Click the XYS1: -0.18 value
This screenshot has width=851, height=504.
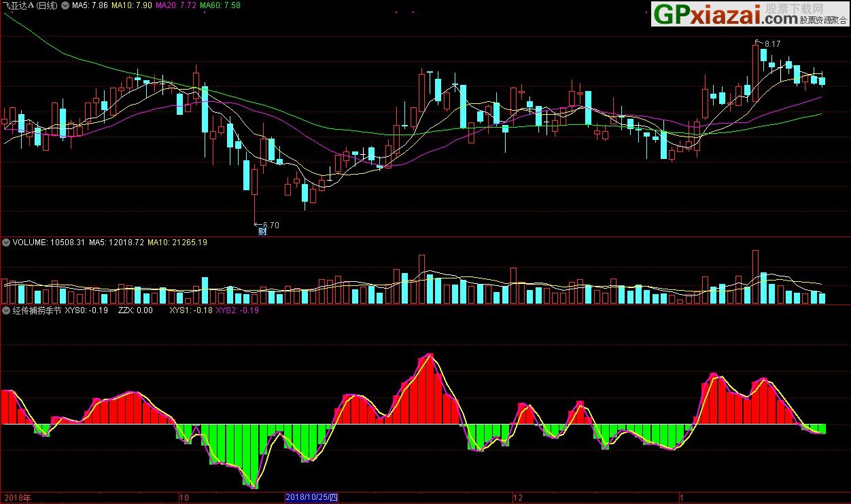pos(191,310)
